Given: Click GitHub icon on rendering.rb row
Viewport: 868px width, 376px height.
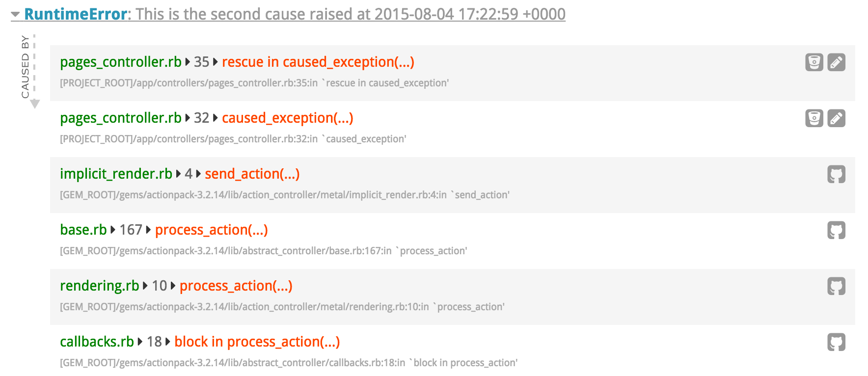Looking at the screenshot, I should point(836,286).
